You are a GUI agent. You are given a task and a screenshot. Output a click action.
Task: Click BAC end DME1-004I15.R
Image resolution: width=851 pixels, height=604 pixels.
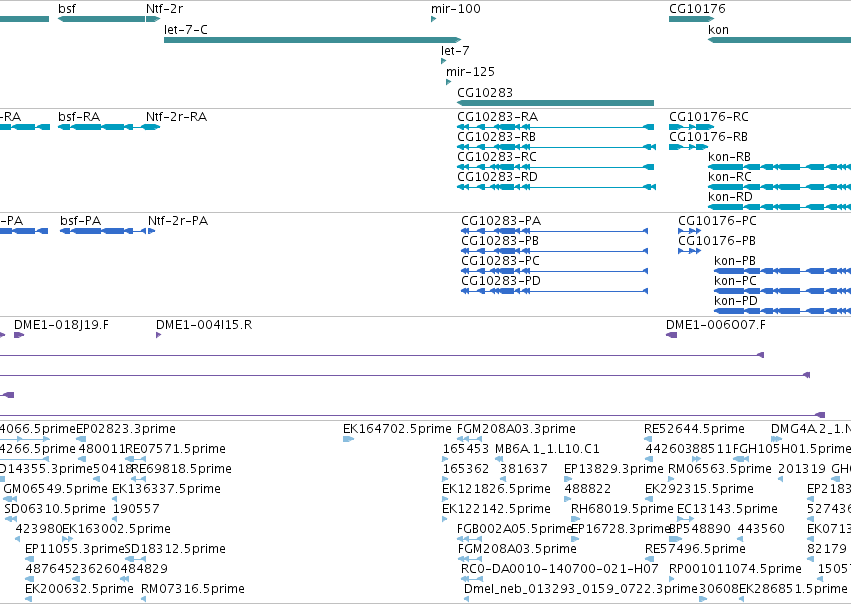pyautogui.click(x=204, y=325)
